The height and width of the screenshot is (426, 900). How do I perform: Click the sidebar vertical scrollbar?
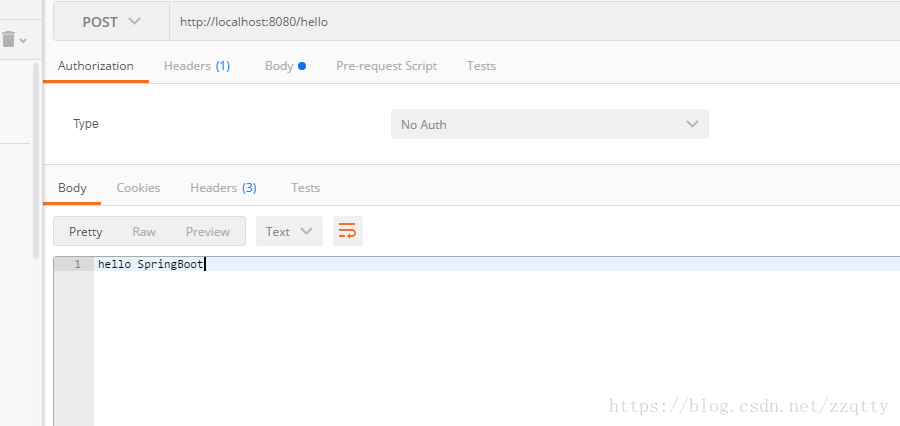36,161
